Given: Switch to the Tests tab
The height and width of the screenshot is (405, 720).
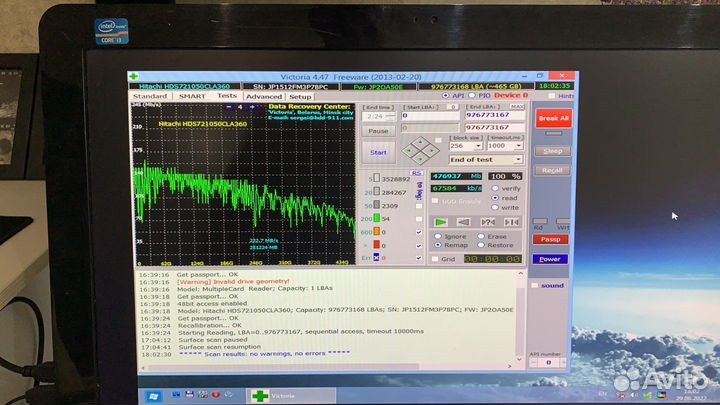Looking at the screenshot, I should click(x=227, y=96).
